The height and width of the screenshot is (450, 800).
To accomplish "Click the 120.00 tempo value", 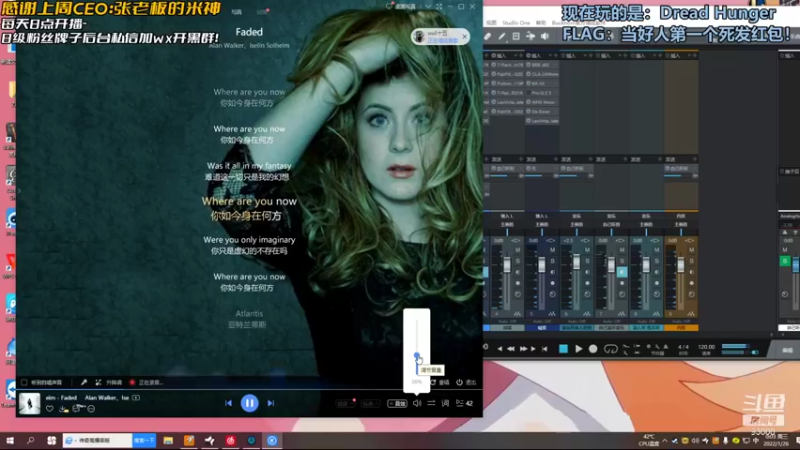I will click(x=706, y=347).
